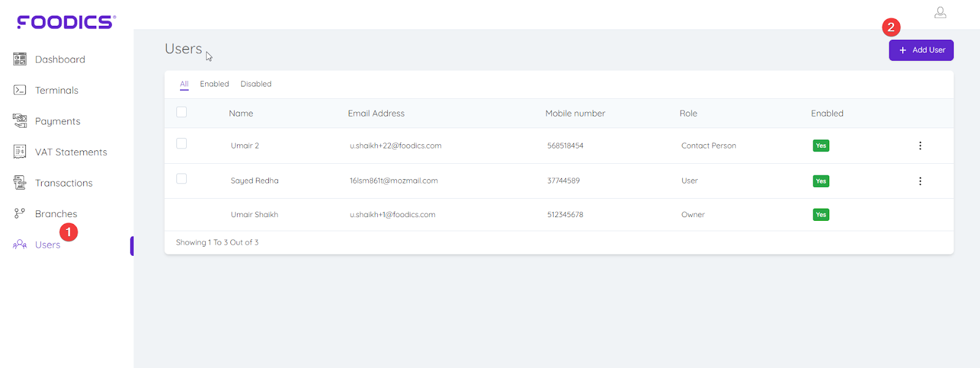980x368 pixels.
Task: Click email u.shaikh+22@foodics.com
Action: [396, 146]
